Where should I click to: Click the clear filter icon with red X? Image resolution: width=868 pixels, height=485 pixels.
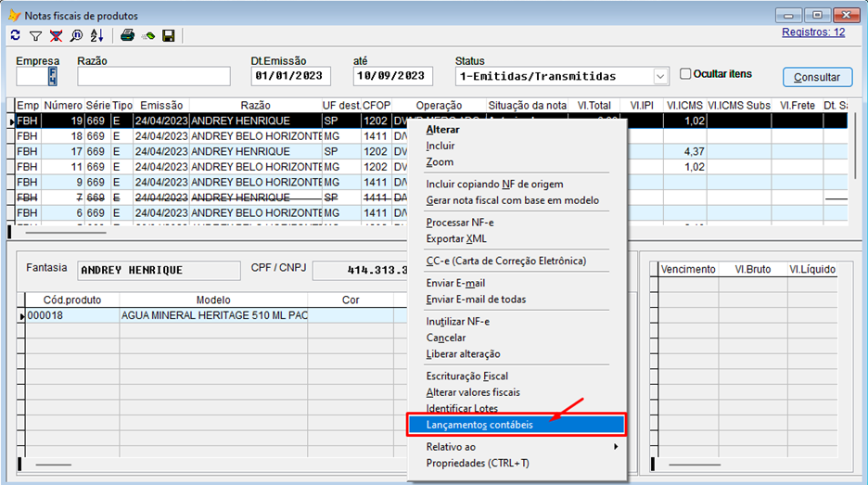[56, 35]
